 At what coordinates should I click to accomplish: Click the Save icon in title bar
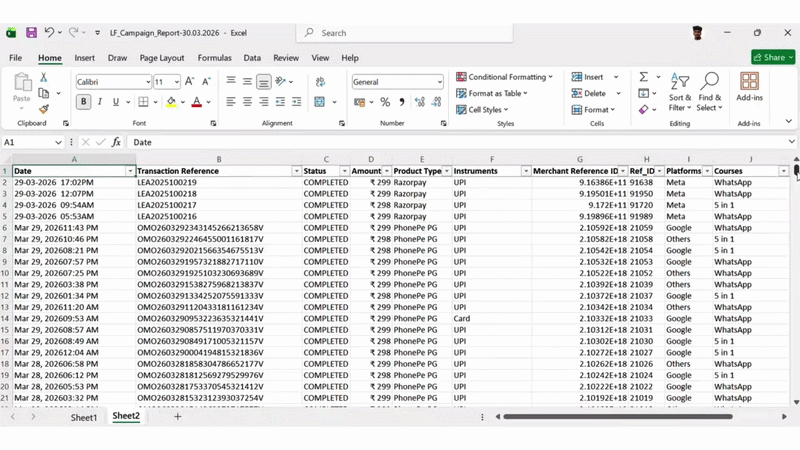(31, 33)
